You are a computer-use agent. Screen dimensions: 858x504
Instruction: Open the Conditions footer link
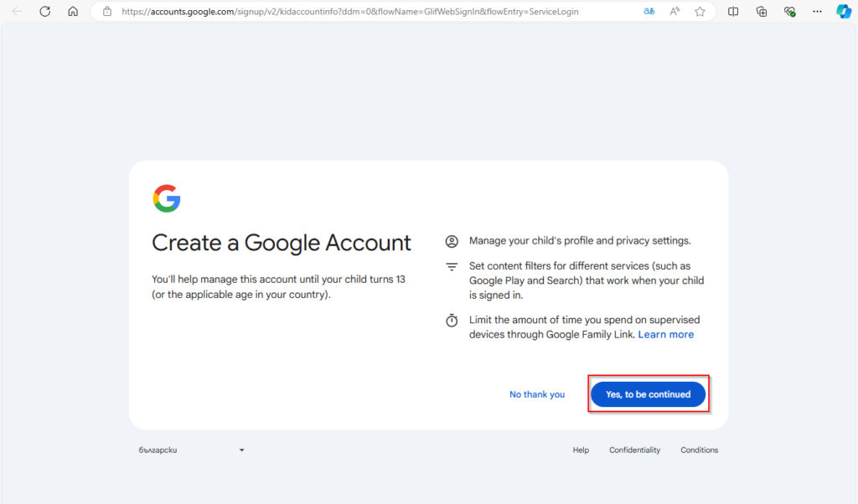tap(700, 450)
